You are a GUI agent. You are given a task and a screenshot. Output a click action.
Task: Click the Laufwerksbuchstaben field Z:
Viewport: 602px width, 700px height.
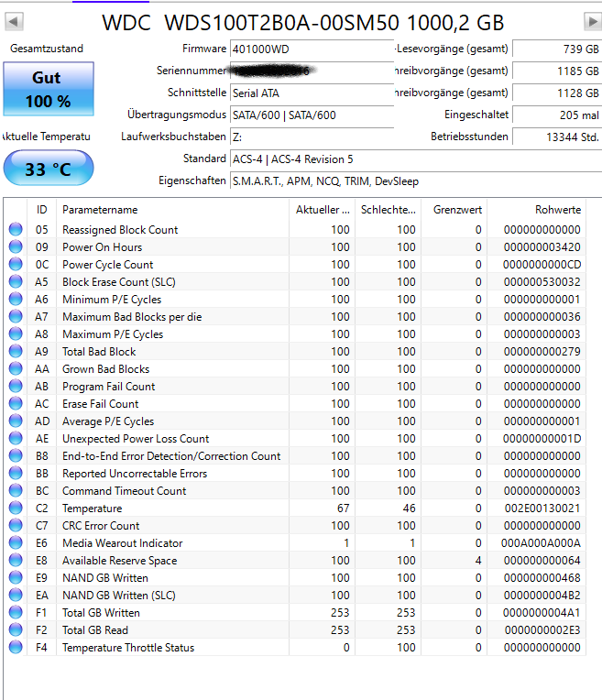click(x=312, y=137)
